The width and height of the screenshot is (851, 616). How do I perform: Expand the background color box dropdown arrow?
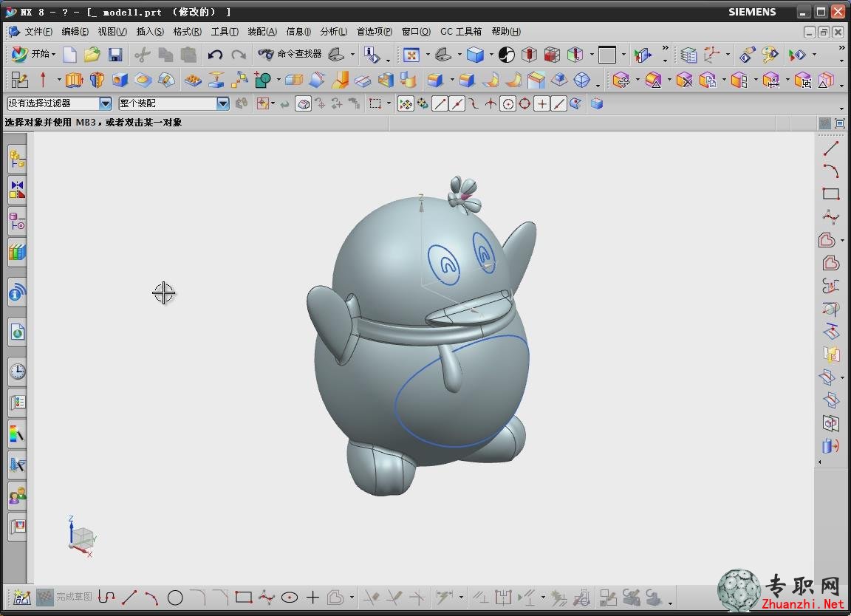623,54
